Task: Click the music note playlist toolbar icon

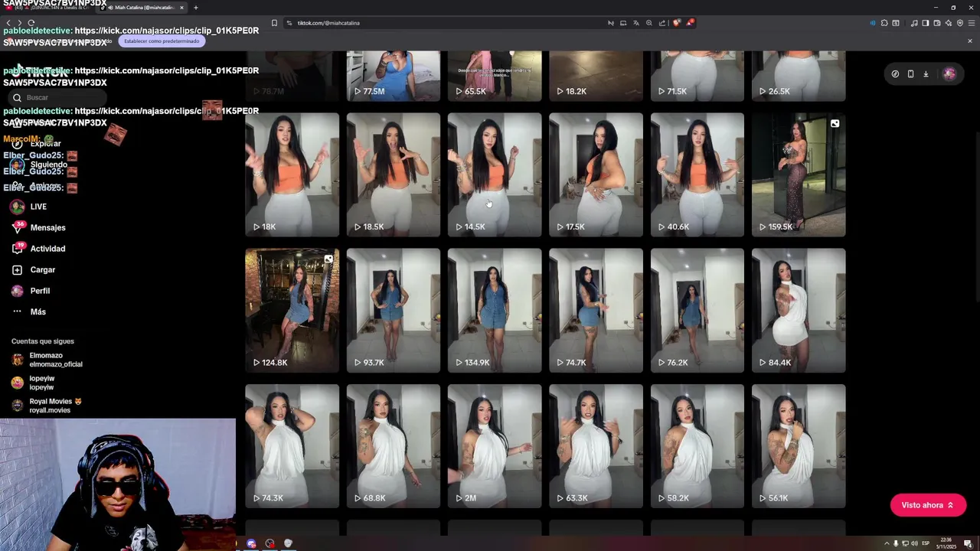Action: coord(914,23)
